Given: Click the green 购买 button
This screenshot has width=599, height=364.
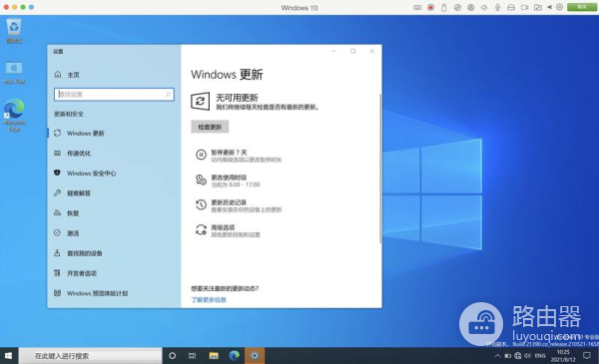Looking at the screenshot, I should pos(581,7).
